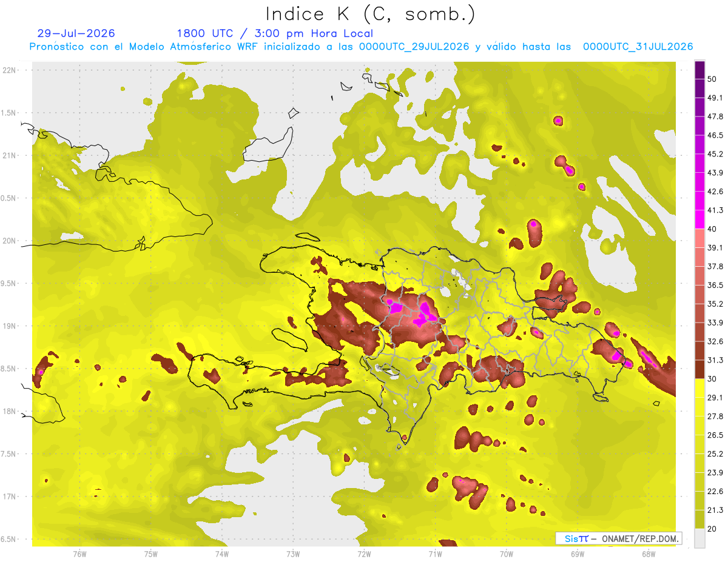Click the colorbar value '20'
The height and width of the screenshot is (562, 728).
(712, 529)
